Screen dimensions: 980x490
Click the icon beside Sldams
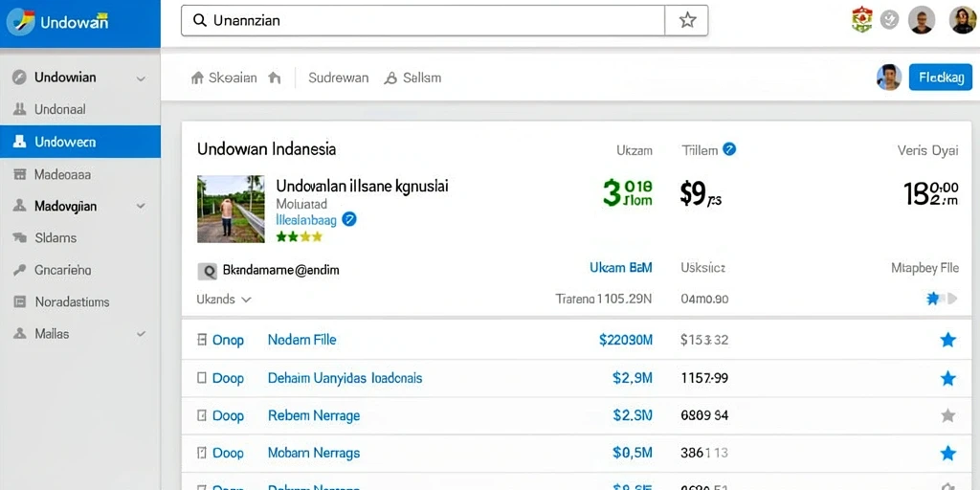point(19,237)
